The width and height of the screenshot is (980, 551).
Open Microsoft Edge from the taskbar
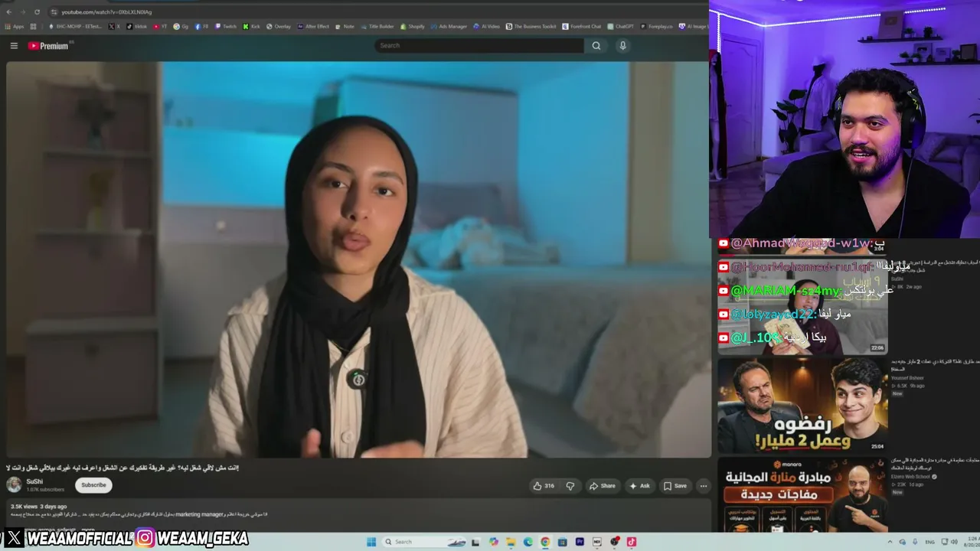528,542
